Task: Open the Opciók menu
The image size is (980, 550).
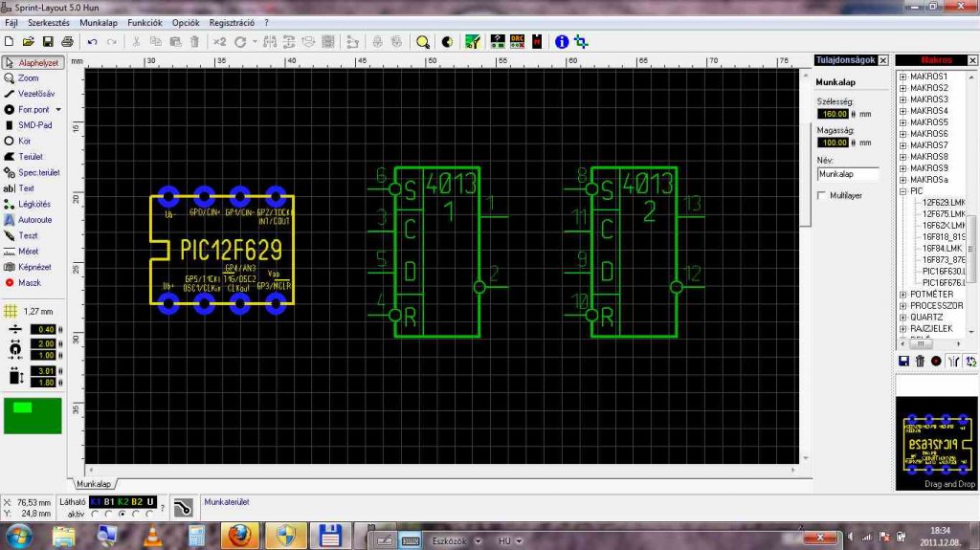Action: point(186,23)
